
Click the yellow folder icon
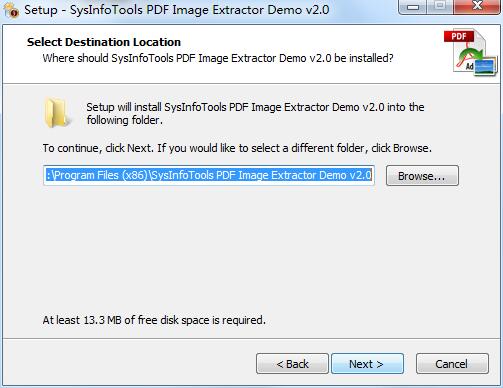point(57,113)
